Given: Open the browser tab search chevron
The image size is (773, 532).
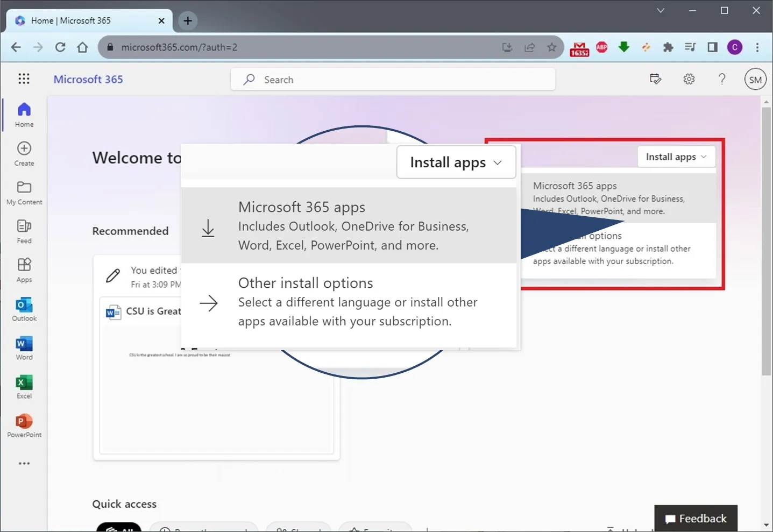Looking at the screenshot, I should (660, 10).
